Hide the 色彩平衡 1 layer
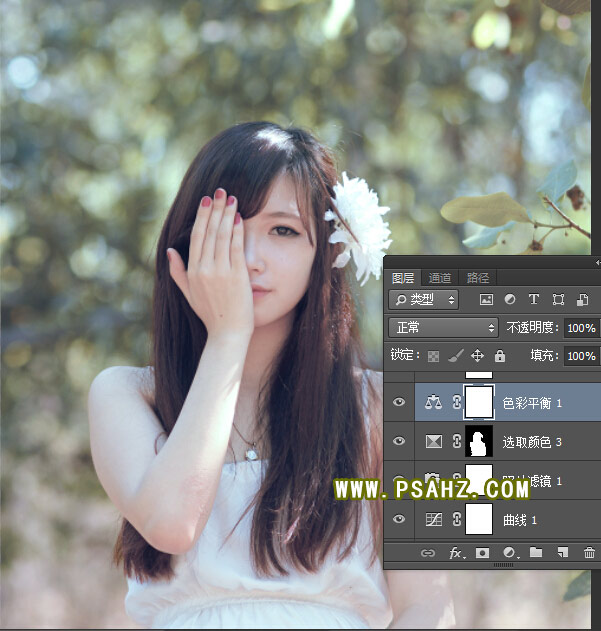Viewport: 601px width, 631px height. pos(400,402)
